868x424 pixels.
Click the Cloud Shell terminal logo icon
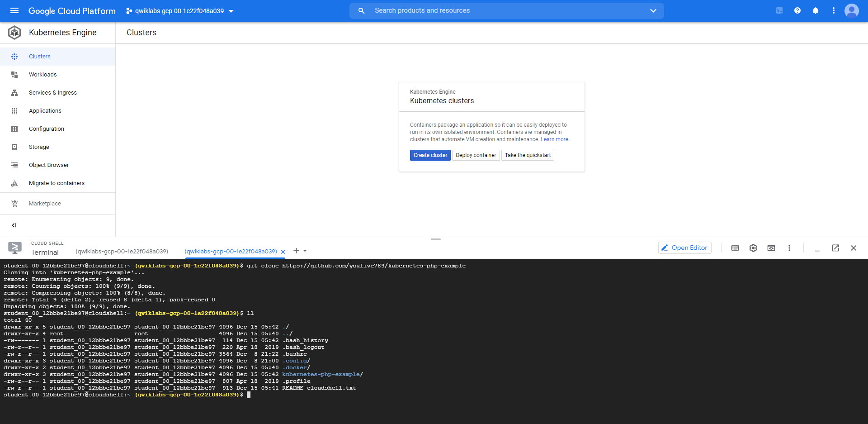pos(15,248)
